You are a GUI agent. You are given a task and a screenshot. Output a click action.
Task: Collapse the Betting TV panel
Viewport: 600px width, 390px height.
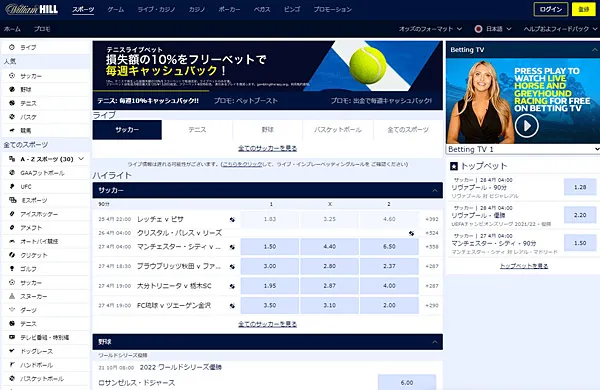pyautogui.click(x=594, y=50)
